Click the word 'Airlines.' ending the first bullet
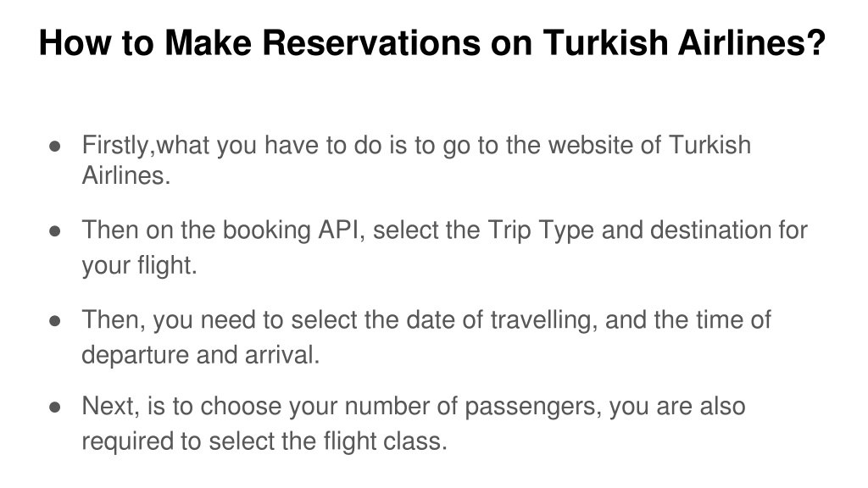The width and height of the screenshot is (868, 488). pyautogui.click(x=125, y=176)
